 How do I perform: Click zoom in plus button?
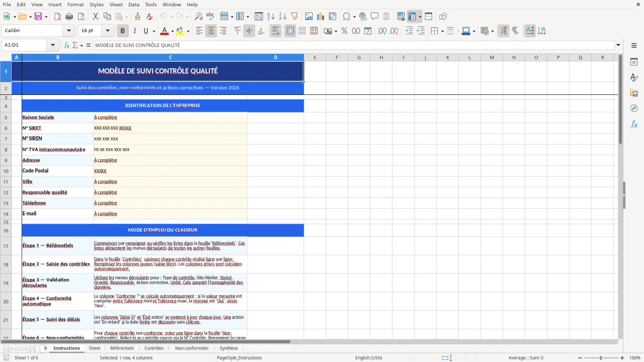pos(623,358)
